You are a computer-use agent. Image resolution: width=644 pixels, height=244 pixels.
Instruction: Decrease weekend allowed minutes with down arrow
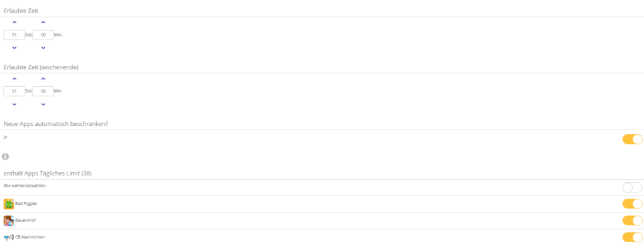43,104
